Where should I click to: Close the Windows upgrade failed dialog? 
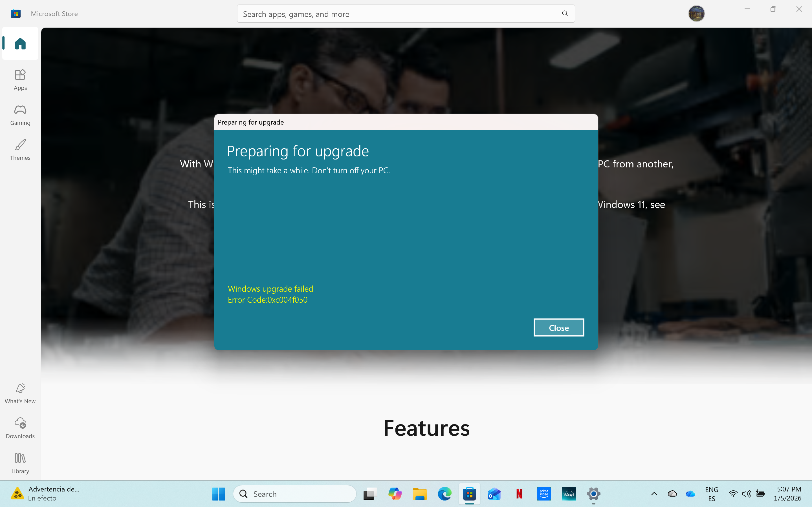[558, 327]
